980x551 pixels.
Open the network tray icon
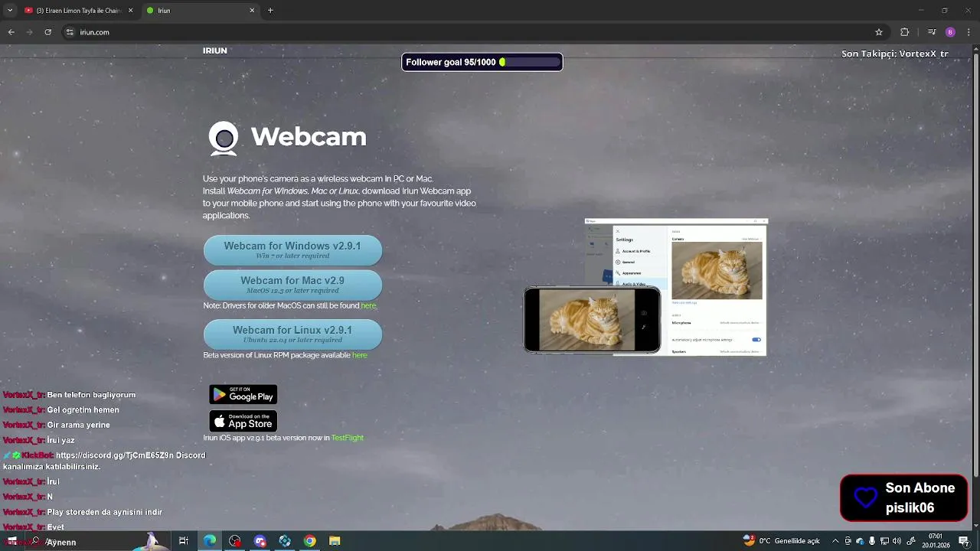coord(884,541)
